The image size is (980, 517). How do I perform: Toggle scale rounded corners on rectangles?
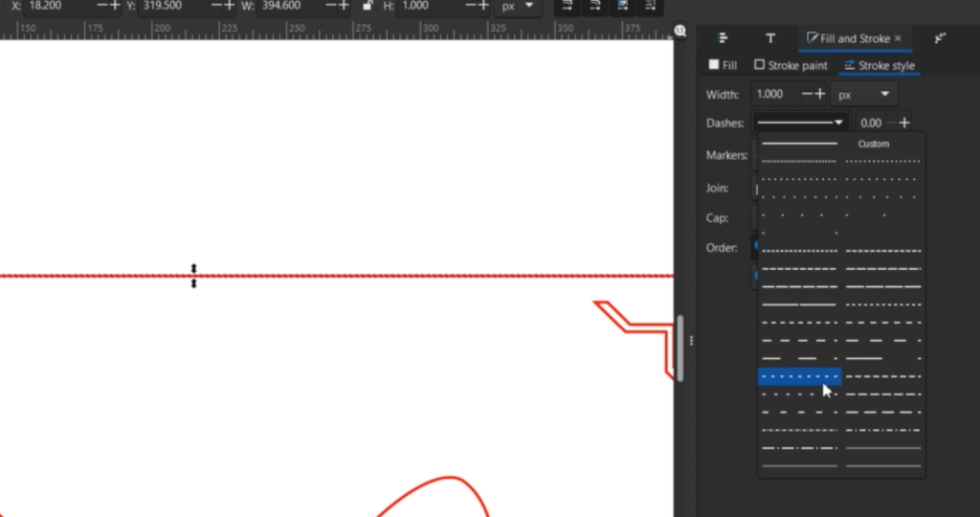(x=594, y=7)
